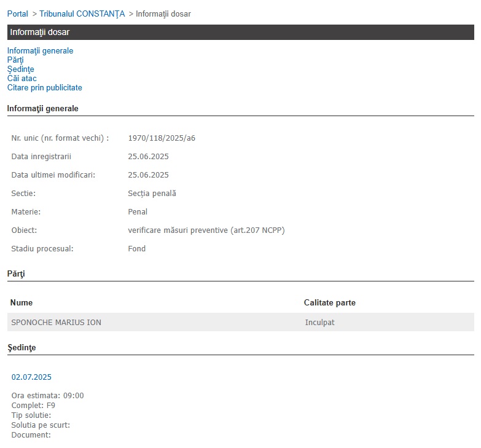Click the Informații dosar header bar
This screenshot has height=448, width=481.
pyautogui.click(x=241, y=32)
